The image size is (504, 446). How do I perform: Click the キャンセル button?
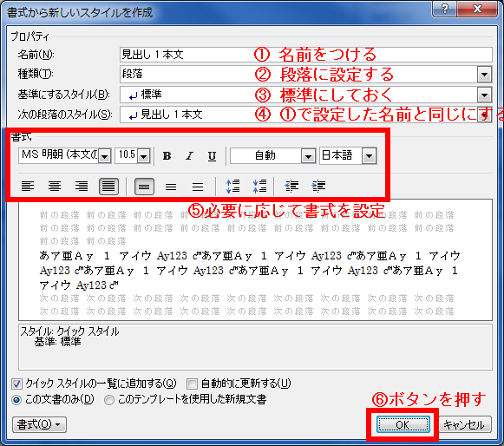pyautogui.click(x=465, y=425)
